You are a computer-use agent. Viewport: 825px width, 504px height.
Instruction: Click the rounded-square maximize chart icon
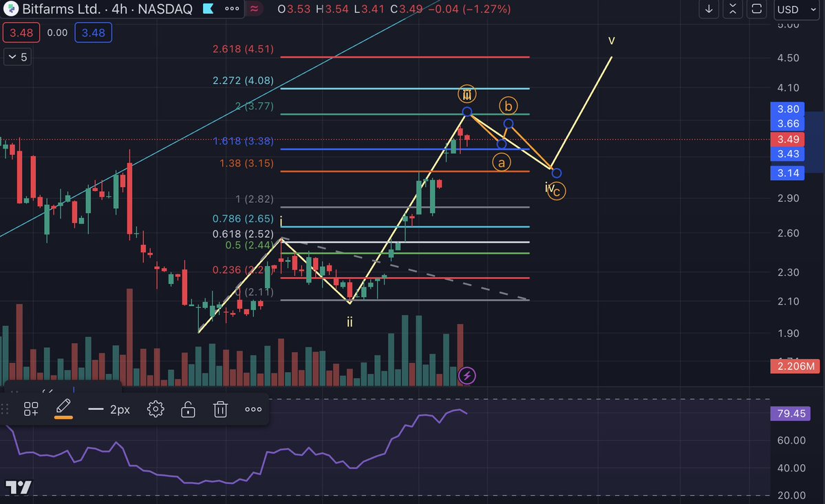coord(756,9)
